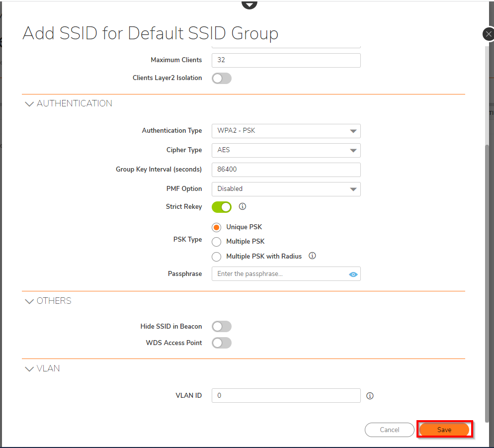494x448 pixels.
Task: Click the info icon next to Strict Rekey
Action: 243,206
